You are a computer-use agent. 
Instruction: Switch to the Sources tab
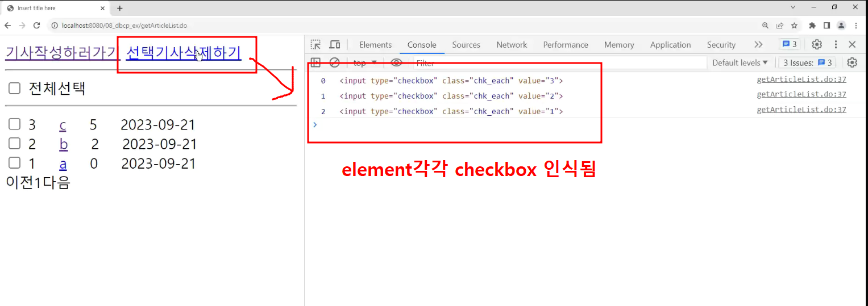466,44
